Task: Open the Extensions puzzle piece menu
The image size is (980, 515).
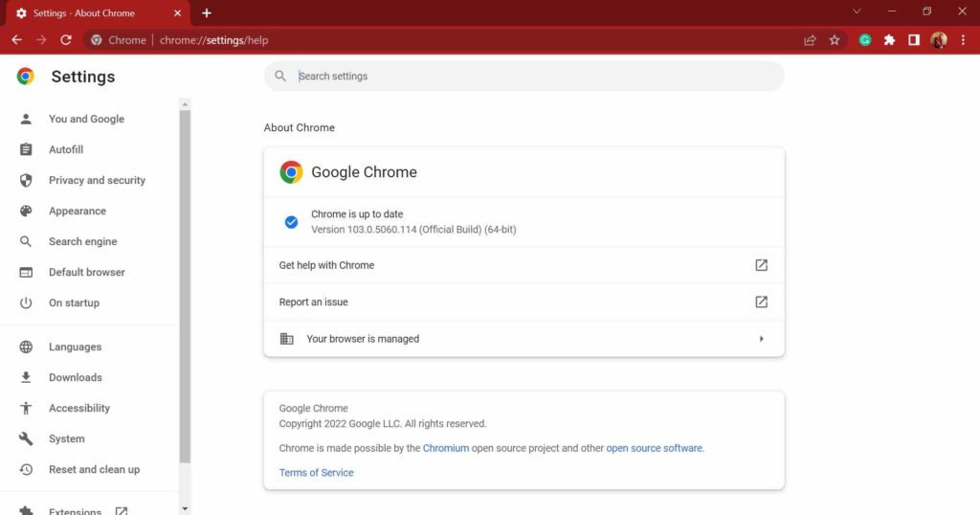Action: pos(889,40)
